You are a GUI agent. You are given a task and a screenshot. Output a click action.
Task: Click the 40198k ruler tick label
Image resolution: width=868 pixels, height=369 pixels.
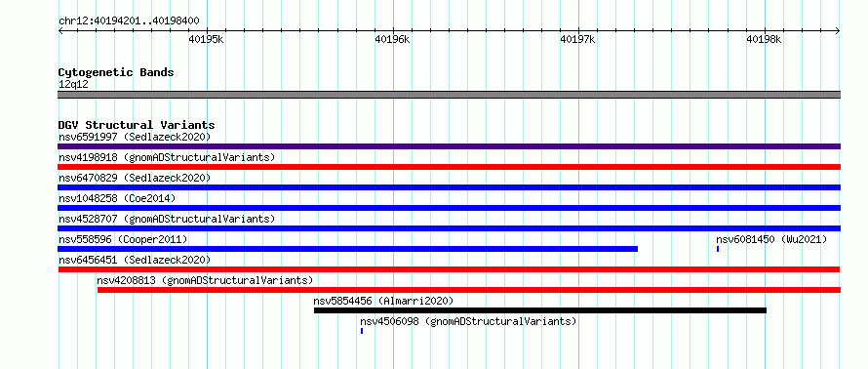coord(764,39)
